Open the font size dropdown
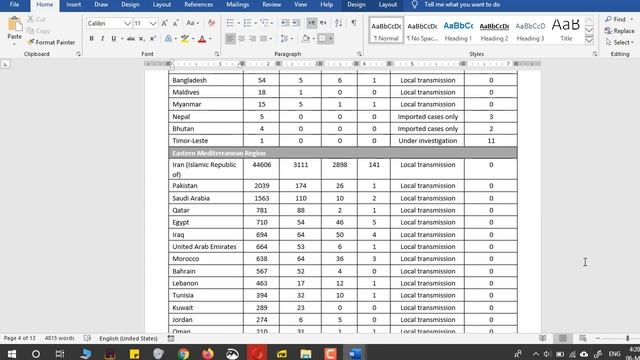 (153, 24)
